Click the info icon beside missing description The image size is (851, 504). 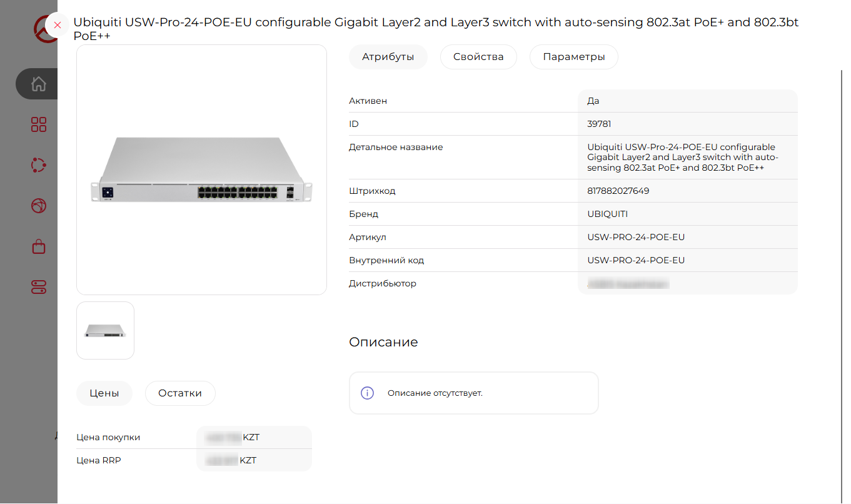tap(368, 393)
